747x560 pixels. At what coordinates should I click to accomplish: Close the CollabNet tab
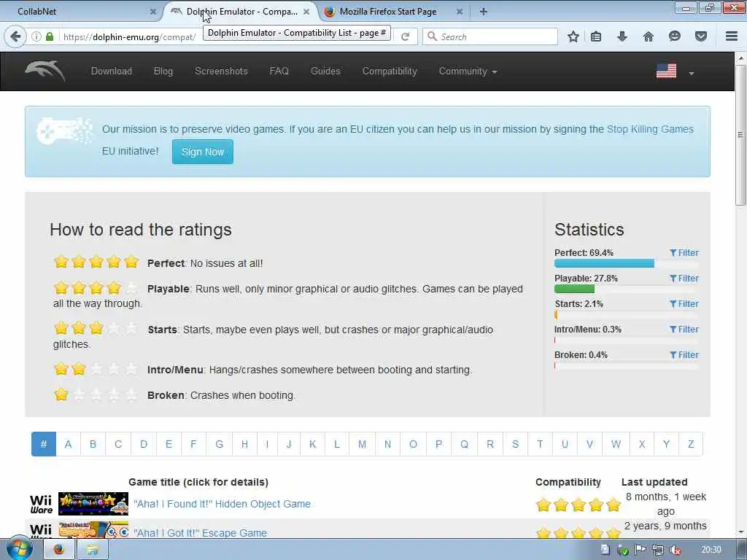pyautogui.click(x=153, y=12)
